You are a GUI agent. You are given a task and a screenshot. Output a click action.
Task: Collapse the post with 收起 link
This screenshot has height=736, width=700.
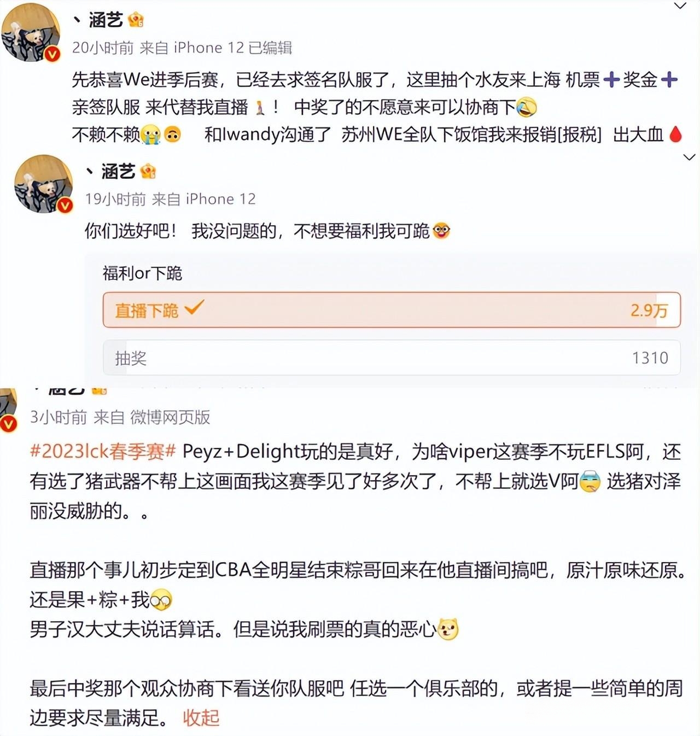pos(201,717)
